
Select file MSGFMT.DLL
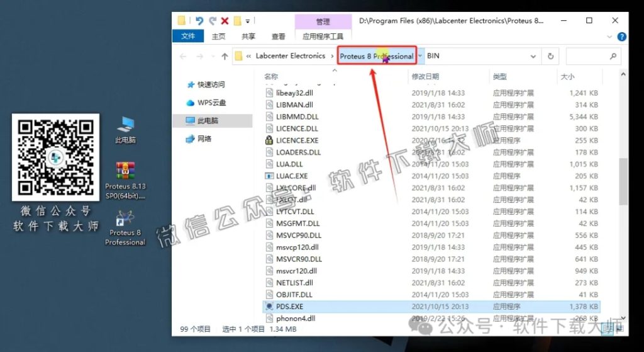(x=297, y=224)
